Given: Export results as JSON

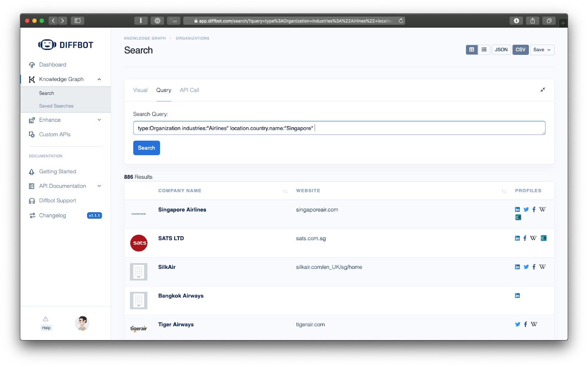Looking at the screenshot, I should [501, 50].
